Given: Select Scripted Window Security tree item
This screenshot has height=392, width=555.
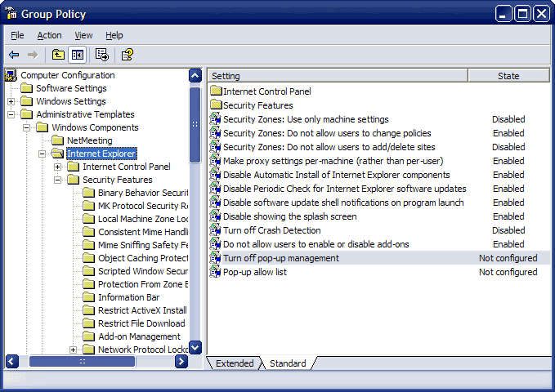Looking at the screenshot, I should coord(143,271).
